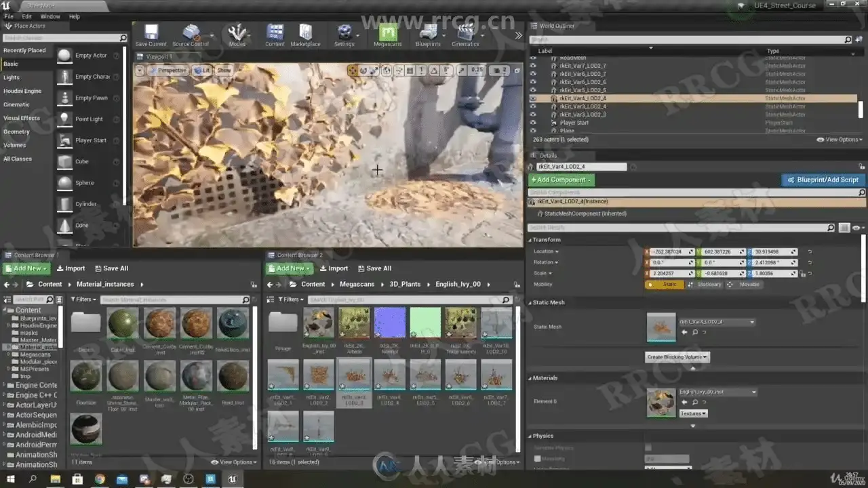868x488 pixels.
Task: Set mobility to Static
Action: click(x=665, y=285)
